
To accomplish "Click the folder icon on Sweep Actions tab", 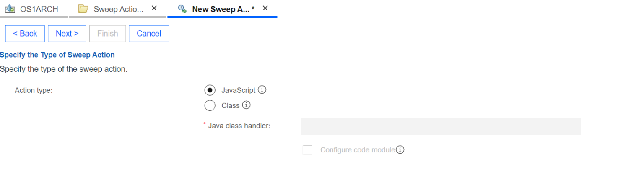I will [83, 9].
